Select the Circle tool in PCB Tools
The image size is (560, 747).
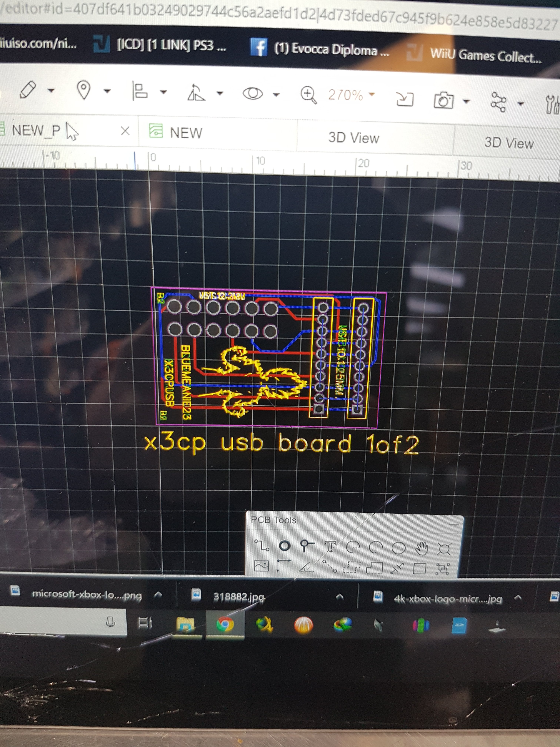[398, 548]
